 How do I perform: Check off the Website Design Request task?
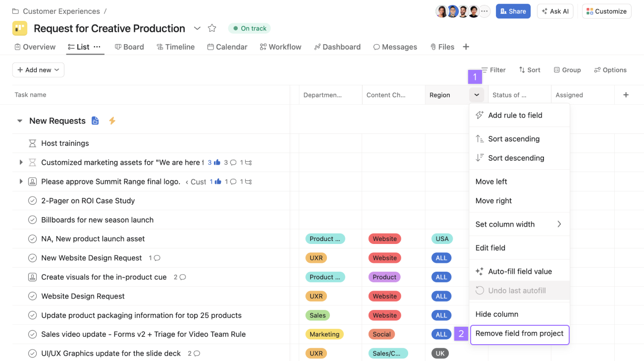(33, 296)
